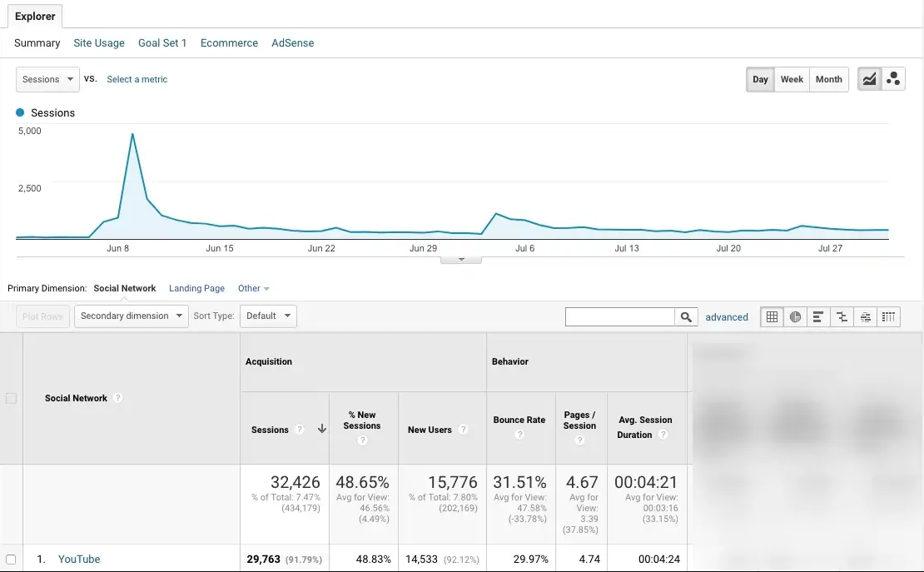Switch to the pie chart percentage view
Viewport: 924px width, 572px height.
click(795, 316)
